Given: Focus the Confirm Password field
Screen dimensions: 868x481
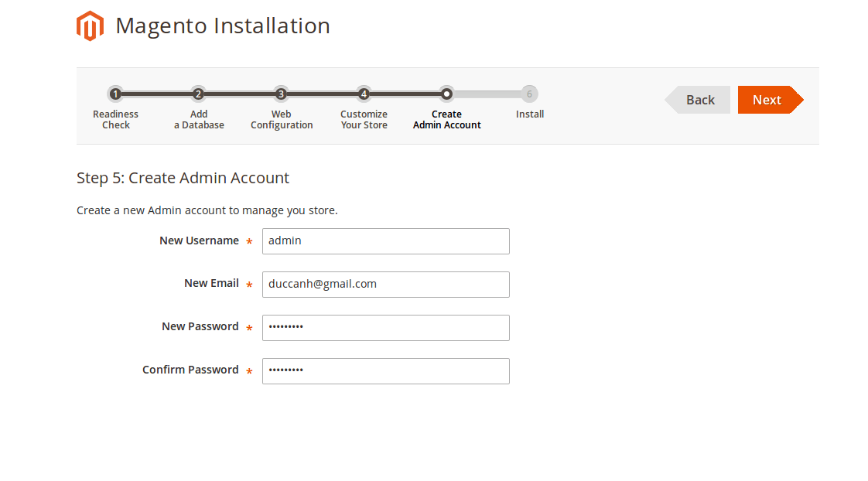Looking at the screenshot, I should pyautogui.click(x=386, y=371).
